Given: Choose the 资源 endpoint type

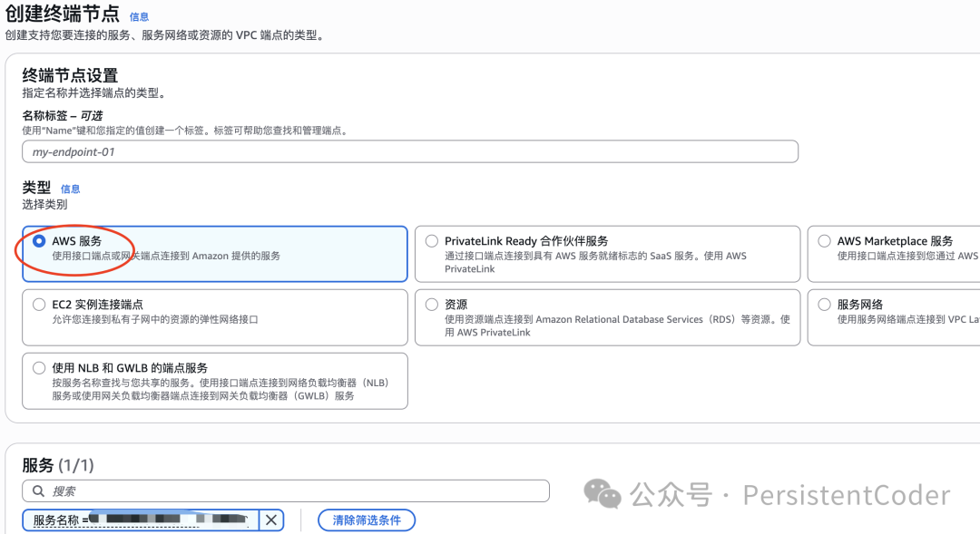Looking at the screenshot, I should pyautogui.click(x=432, y=305).
